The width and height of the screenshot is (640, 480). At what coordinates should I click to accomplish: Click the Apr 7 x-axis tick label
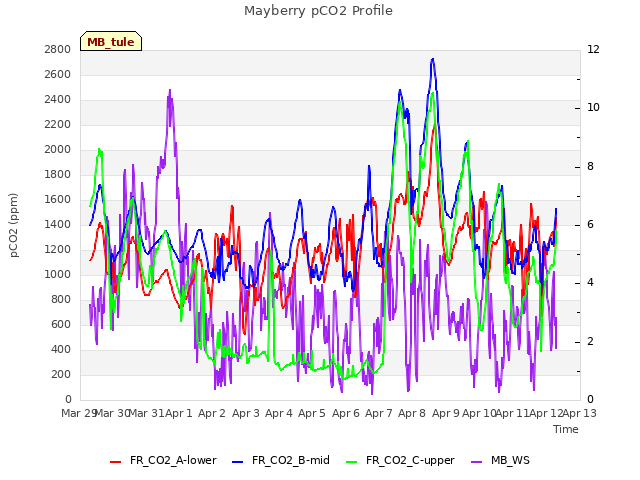(x=379, y=413)
